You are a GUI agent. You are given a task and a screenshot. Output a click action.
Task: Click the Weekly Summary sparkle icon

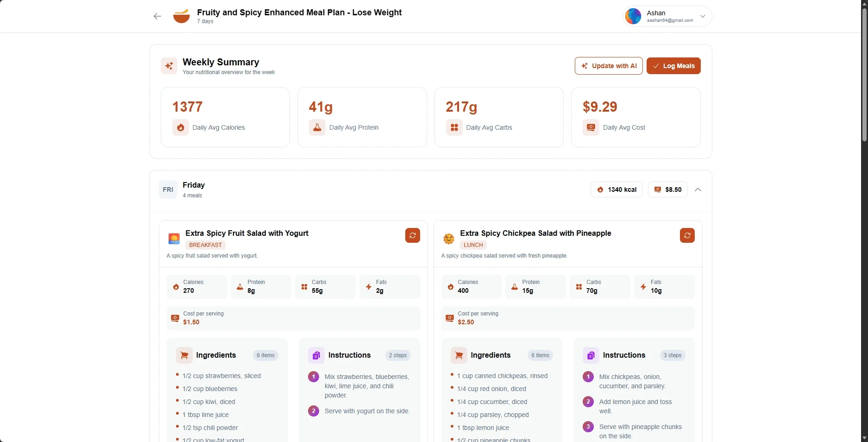click(169, 66)
